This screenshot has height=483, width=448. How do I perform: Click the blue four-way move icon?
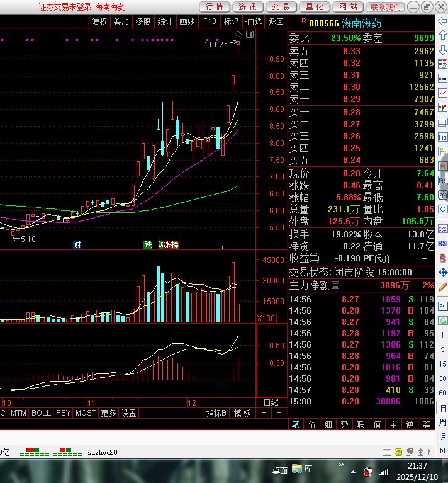[442, 272]
